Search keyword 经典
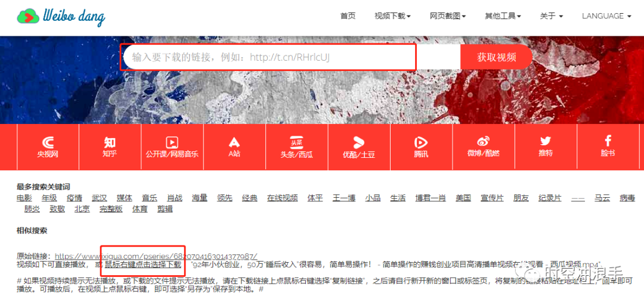644x302 pixels. tap(250, 198)
